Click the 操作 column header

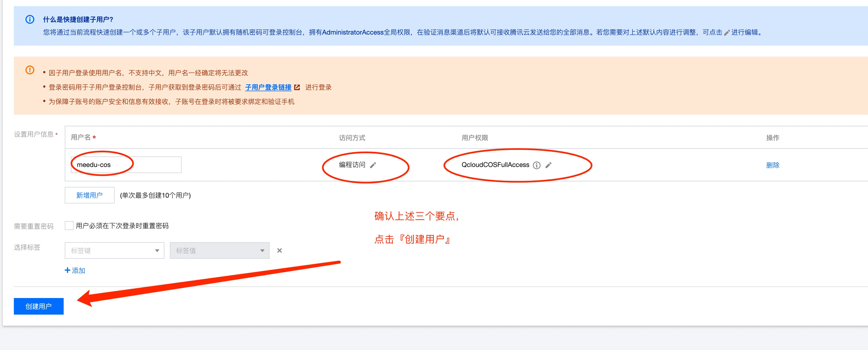[773, 138]
